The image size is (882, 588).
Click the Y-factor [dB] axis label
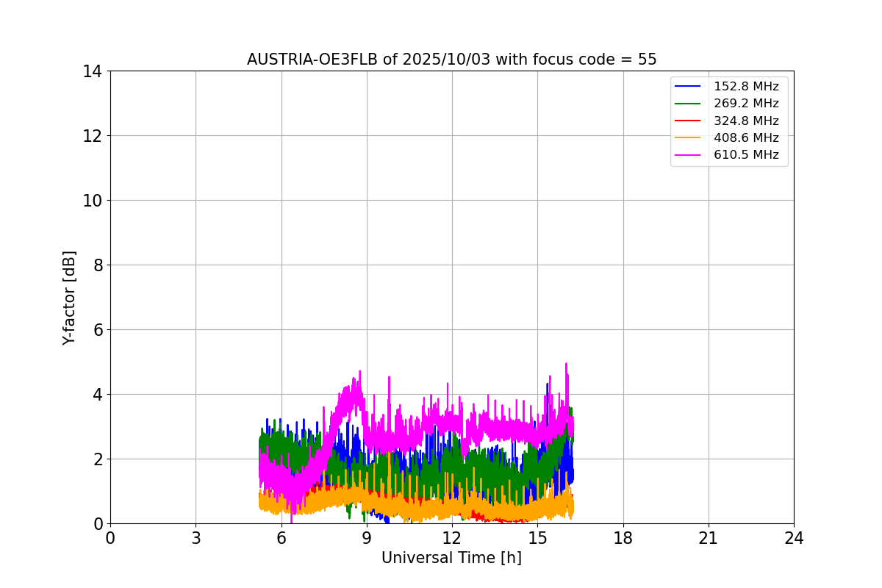coord(69,298)
